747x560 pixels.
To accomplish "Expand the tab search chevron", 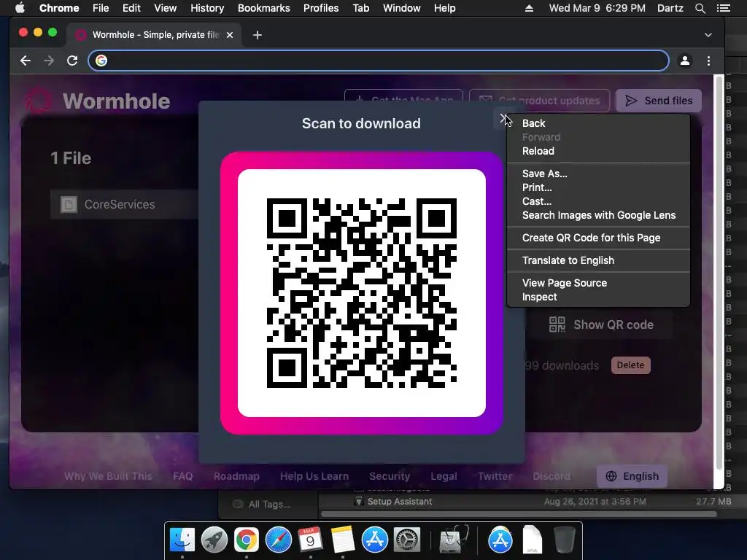I will [708, 35].
